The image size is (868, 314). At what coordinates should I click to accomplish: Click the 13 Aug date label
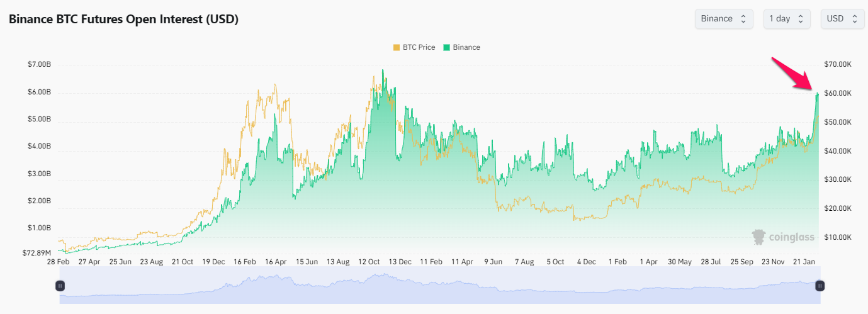(x=338, y=261)
